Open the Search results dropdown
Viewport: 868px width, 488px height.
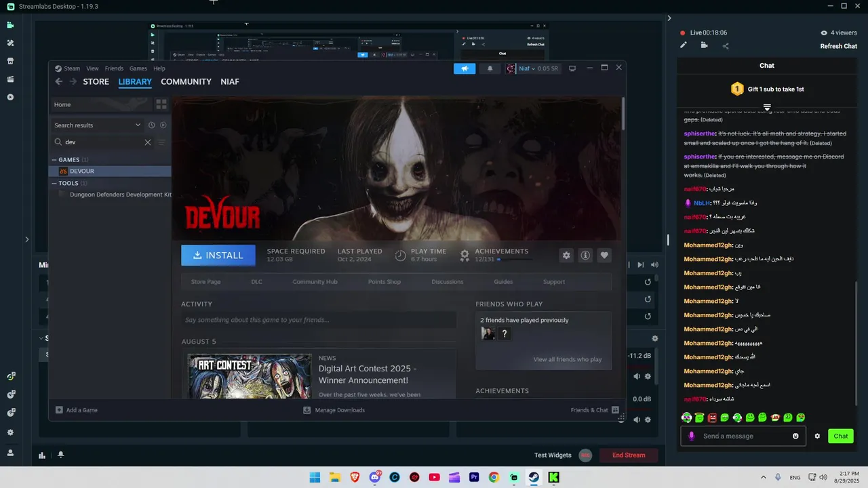coord(98,125)
